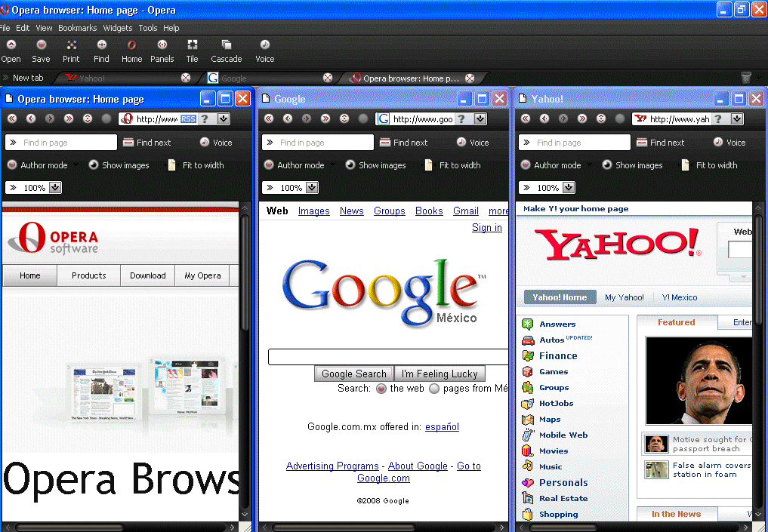Open a file with the Open toolbar icon

click(x=11, y=51)
